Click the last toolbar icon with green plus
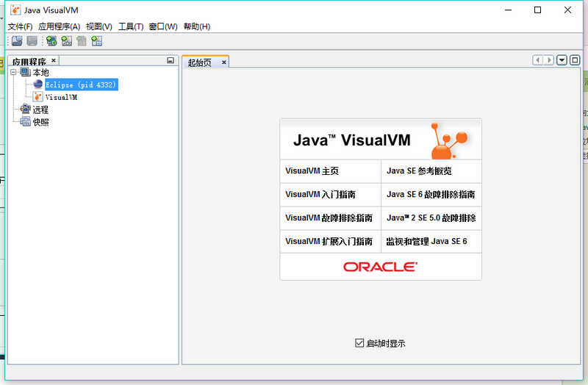 [x=96, y=41]
